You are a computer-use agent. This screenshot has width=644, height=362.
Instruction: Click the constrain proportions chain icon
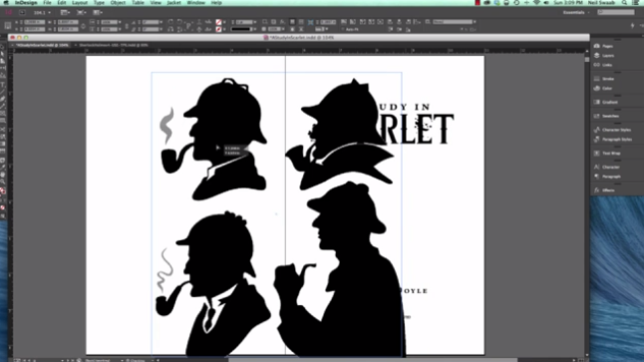tap(83, 26)
